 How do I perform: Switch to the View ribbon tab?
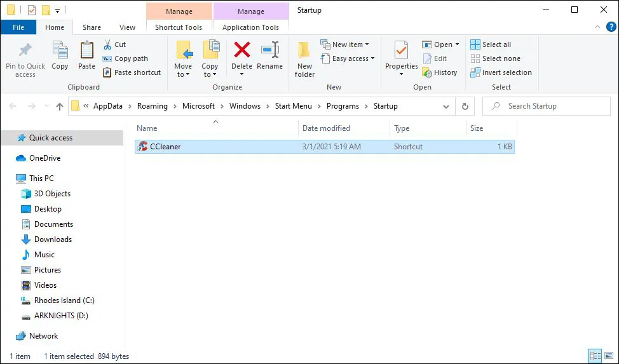pos(127,27)
